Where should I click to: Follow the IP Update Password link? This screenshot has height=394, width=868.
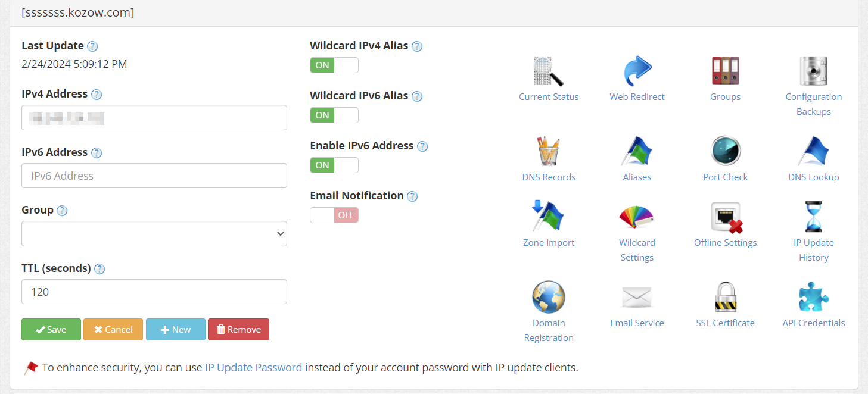253,368
